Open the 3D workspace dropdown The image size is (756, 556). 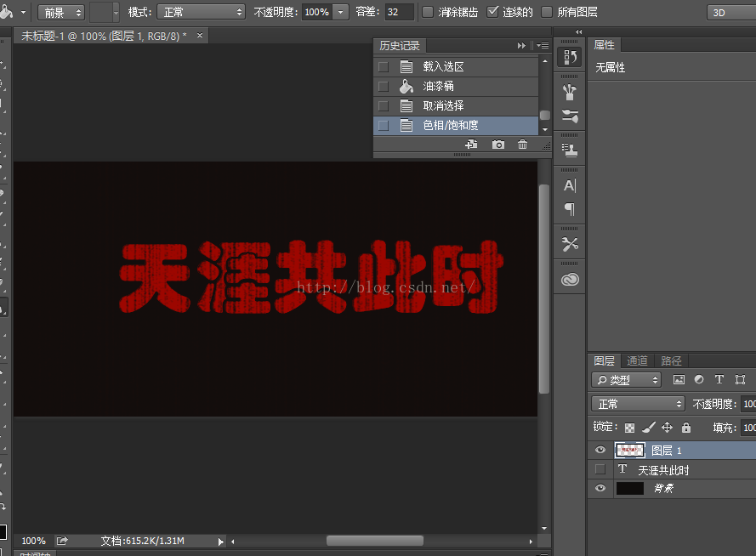coord(731,13)
